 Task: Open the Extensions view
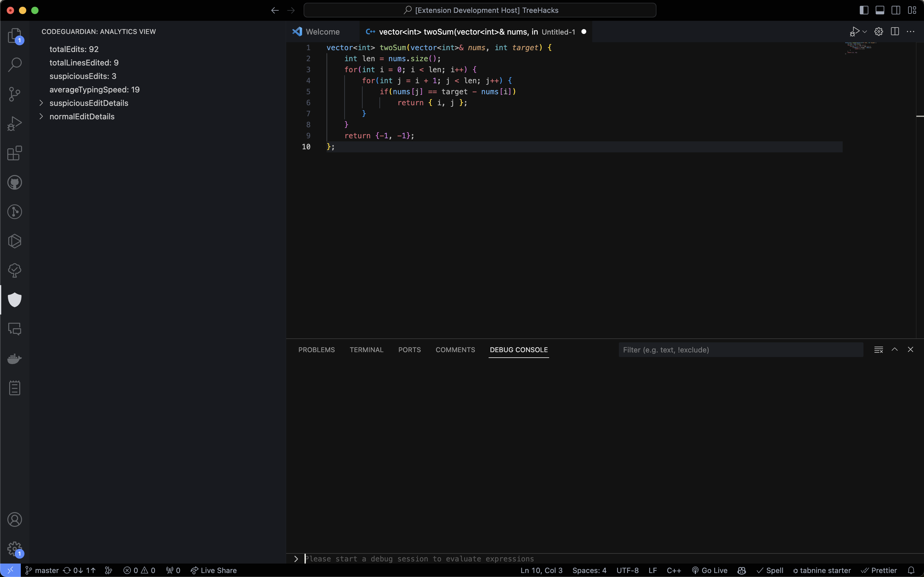click(x=14, y=153)
